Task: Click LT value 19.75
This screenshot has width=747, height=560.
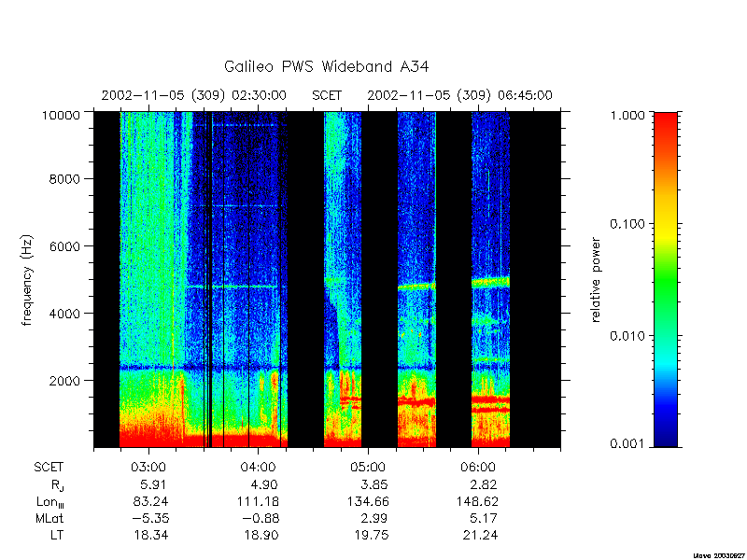Action: [370, 535]
